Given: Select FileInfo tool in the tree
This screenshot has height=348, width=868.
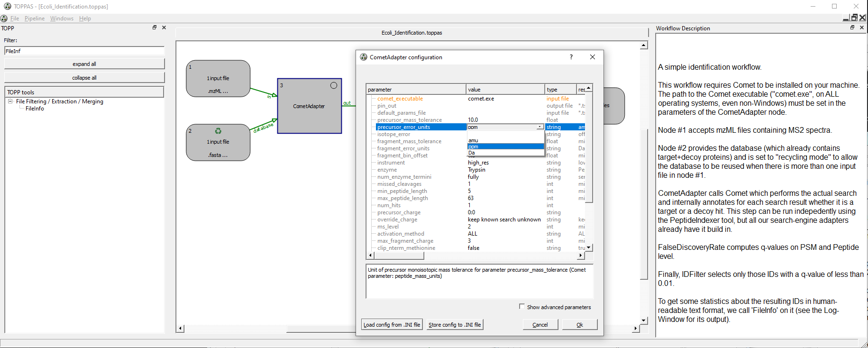Looking at the screenshot, I should pyautogui.click(x=35, y=109).
